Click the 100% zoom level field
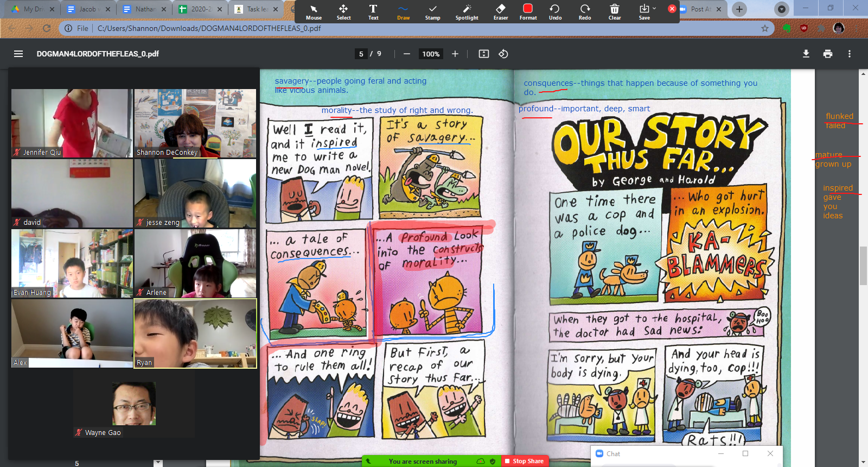 [431, 54]
